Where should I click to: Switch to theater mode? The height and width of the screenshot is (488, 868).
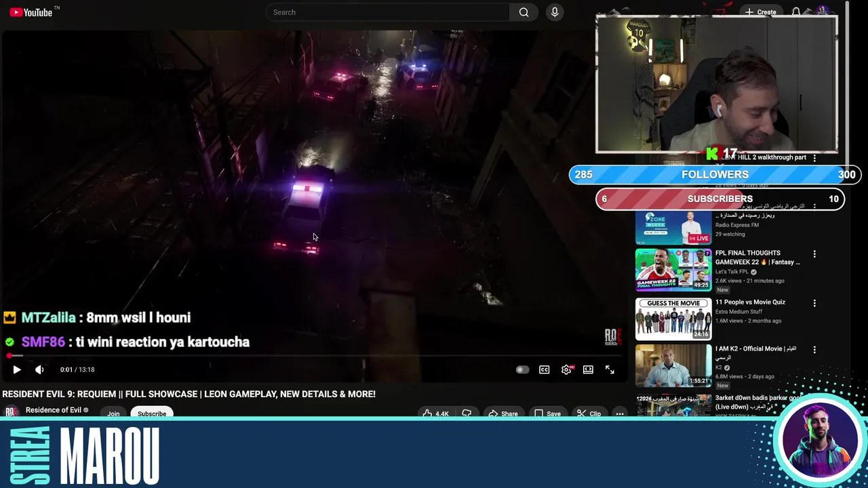588,369
